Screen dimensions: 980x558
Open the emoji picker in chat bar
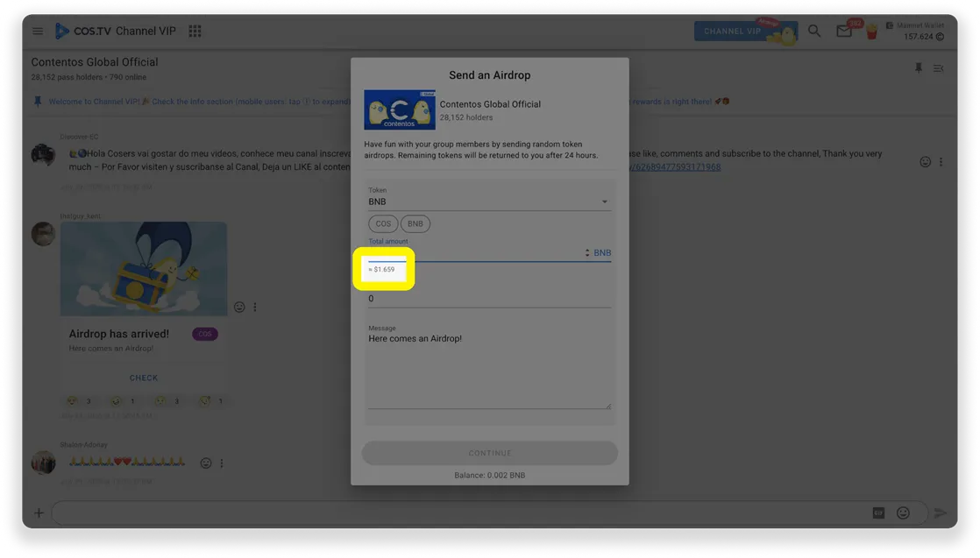click(903, 513)
